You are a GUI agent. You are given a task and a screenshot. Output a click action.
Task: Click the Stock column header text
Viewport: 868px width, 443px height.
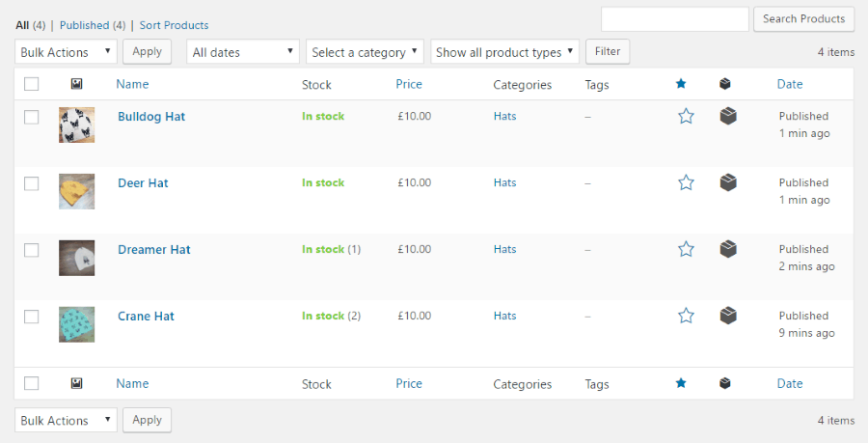[316, 85]
